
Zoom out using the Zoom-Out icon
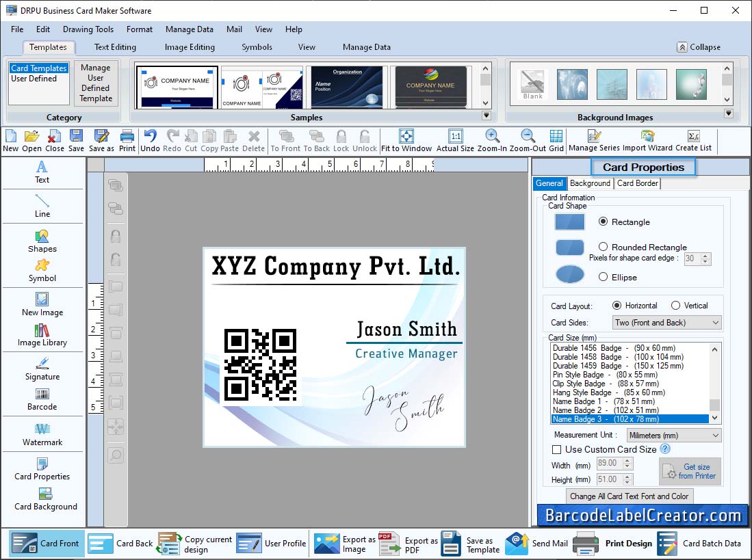tap(528, 141)
